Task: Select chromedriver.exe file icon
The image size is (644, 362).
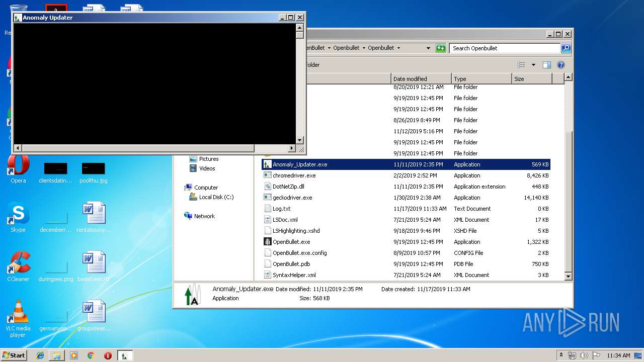Action: click(268, 175)
